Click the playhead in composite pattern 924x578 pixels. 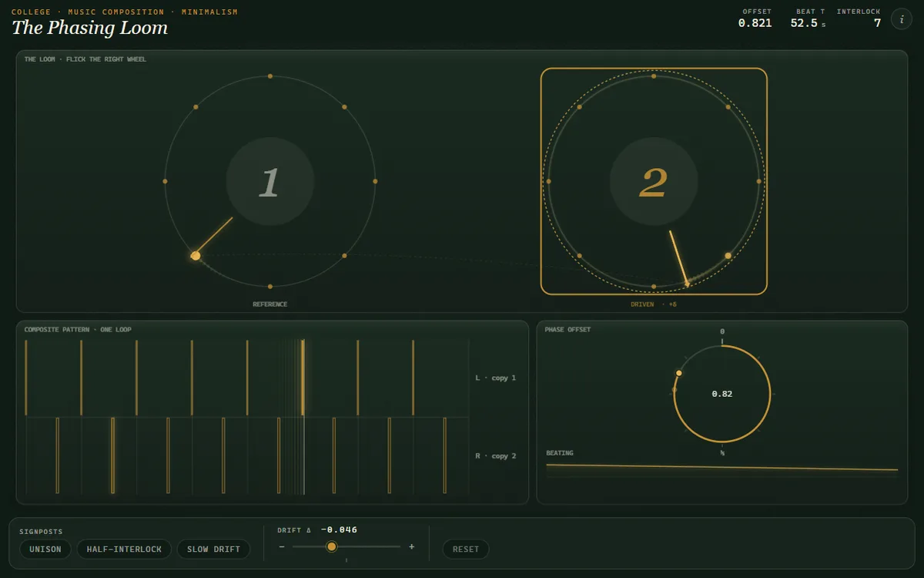(x=303, y=417)
